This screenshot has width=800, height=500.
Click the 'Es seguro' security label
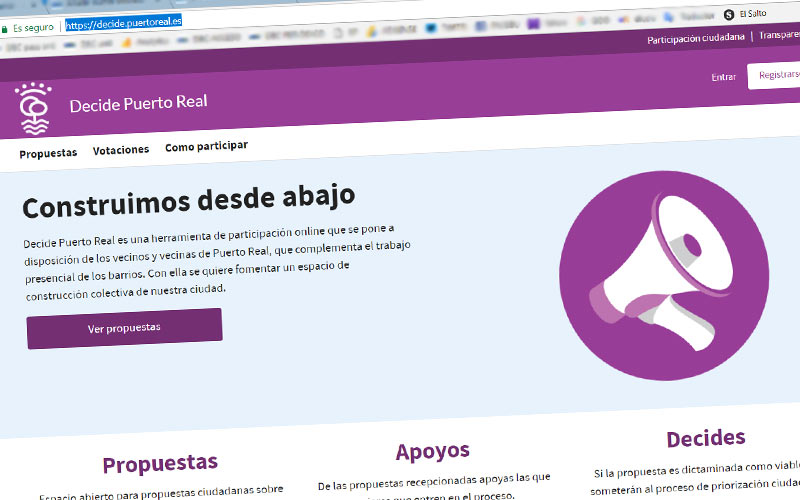[32, 28]
